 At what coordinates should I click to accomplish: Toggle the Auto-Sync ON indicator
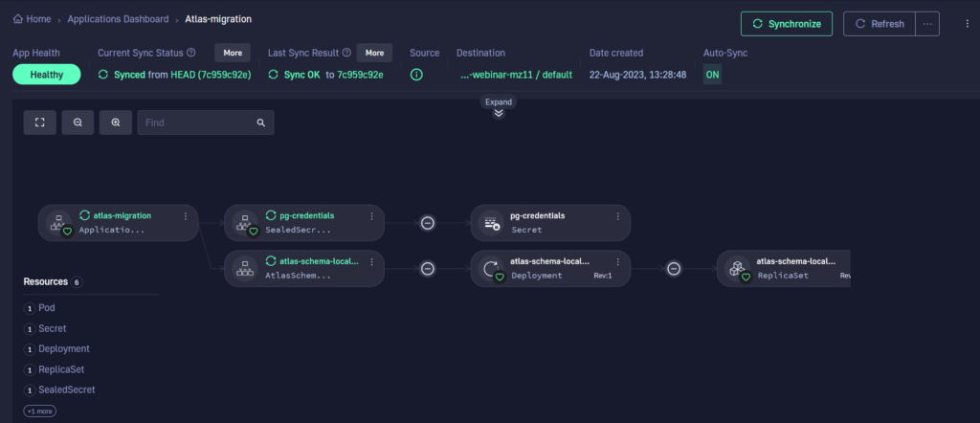coord(712,75)
